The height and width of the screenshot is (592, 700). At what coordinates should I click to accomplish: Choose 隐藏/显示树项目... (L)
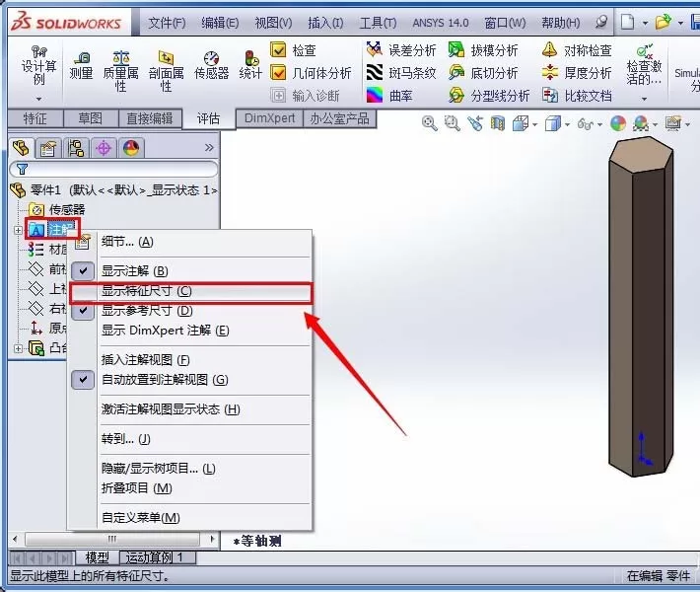tap(189, 469)
